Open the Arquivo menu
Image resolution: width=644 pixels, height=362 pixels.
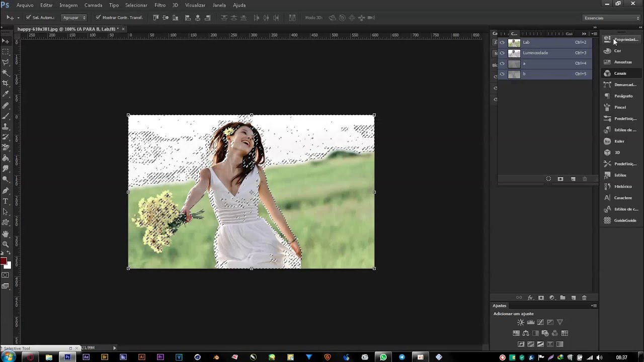[25, 5]
